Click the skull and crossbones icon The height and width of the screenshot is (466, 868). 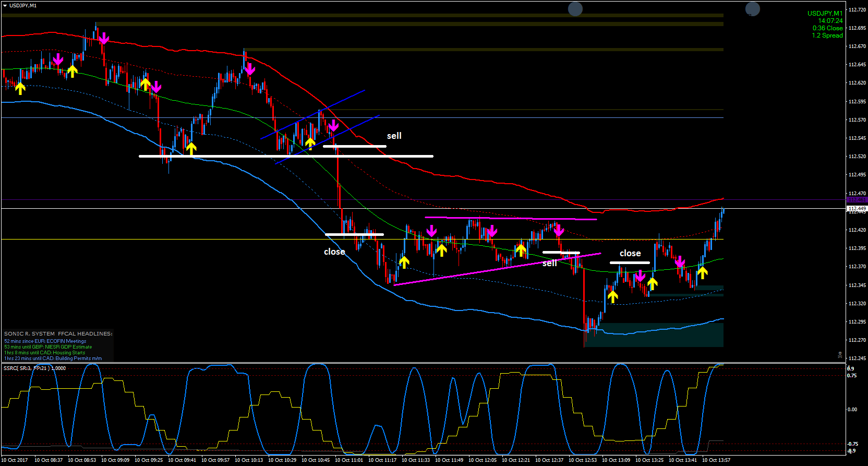840,354
